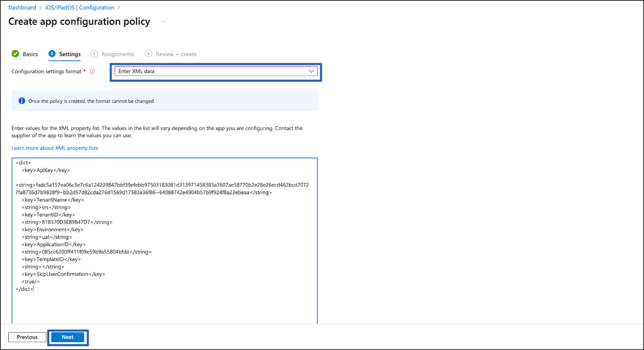Open Learn more about XML property lists link
Screen dimensions: 644x350
[55, 148]
